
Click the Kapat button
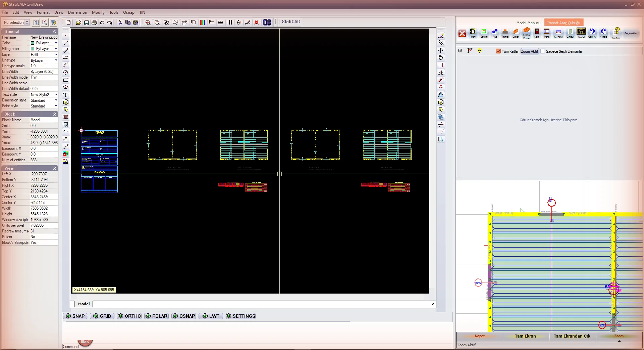pyautogui.click(x=480, y=336)
